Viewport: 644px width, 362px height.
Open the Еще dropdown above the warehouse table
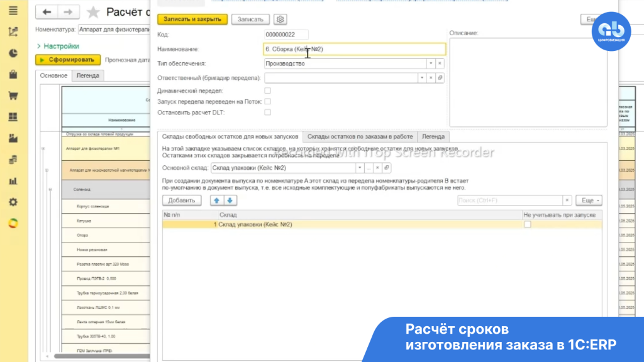tap(589, 200)
